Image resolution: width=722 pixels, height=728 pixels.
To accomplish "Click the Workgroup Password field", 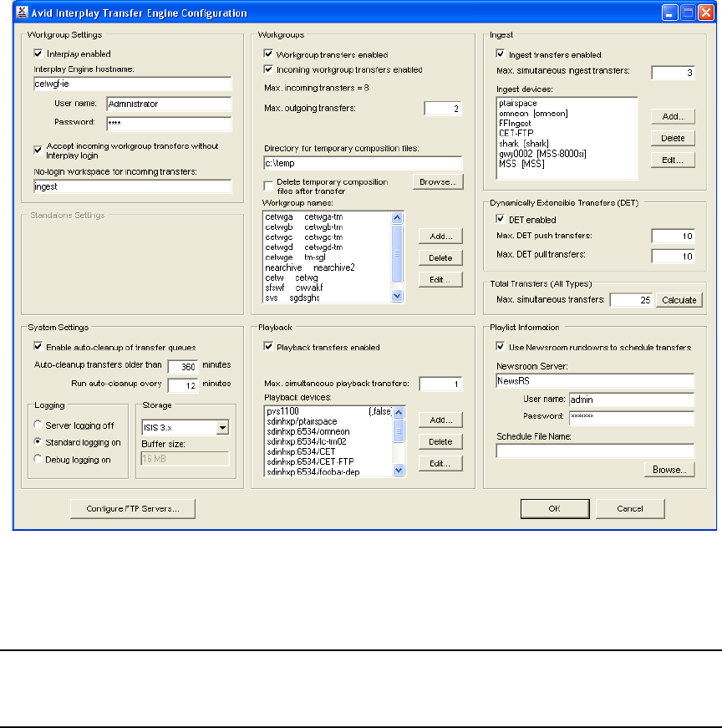I will click(169, 123).
